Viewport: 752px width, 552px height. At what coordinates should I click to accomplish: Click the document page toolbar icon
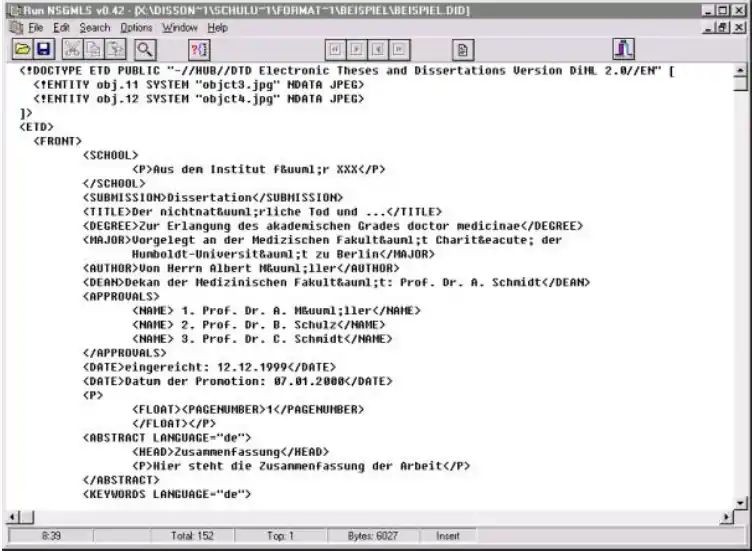pos(462,49)
